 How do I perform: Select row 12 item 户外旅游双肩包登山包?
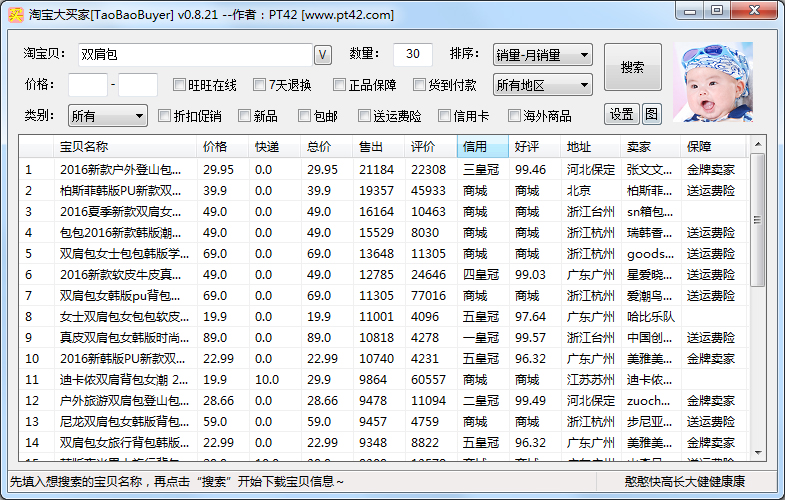384,401
